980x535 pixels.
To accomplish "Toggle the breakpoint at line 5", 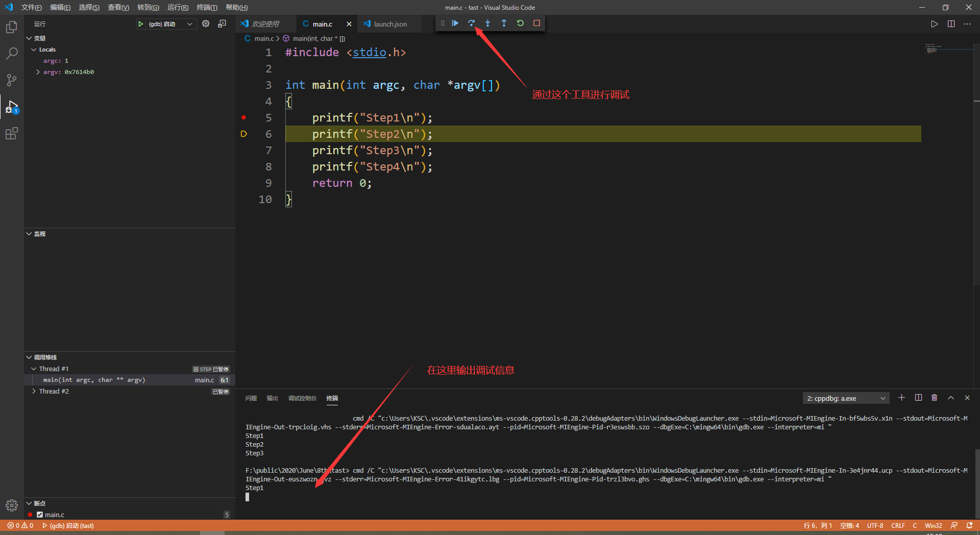I will pos(244,117).
